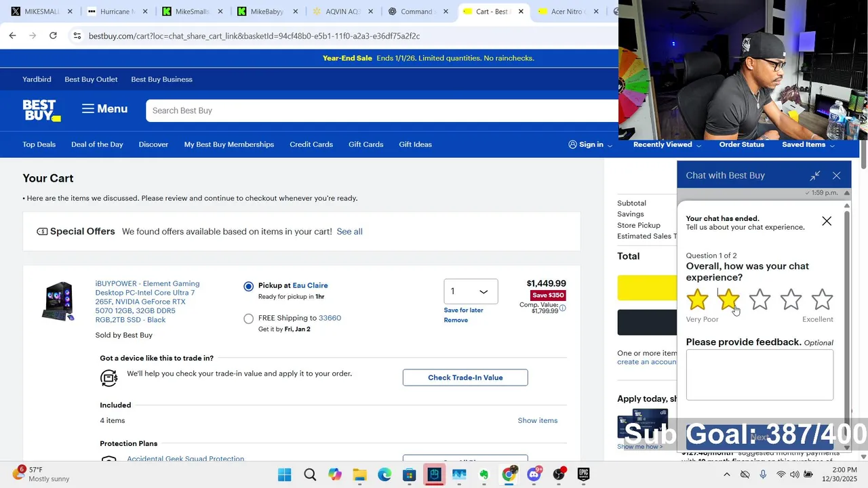Open taskbar Search
868x488 pixels.
pyautogui.click(x=310, y=474)
